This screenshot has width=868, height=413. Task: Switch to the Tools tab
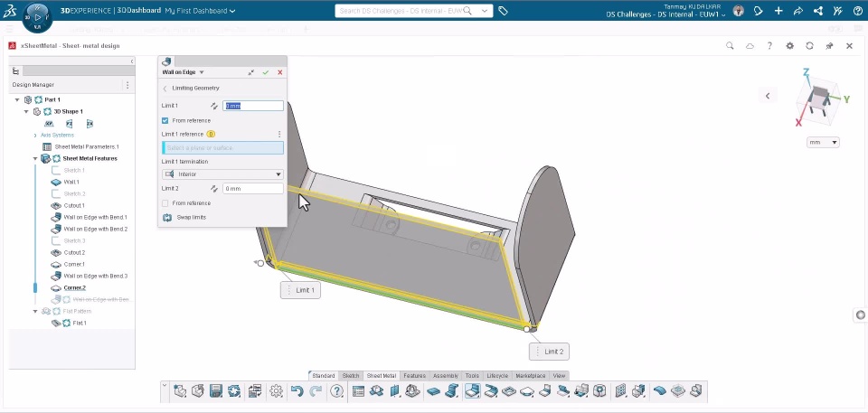click(472, 375)
